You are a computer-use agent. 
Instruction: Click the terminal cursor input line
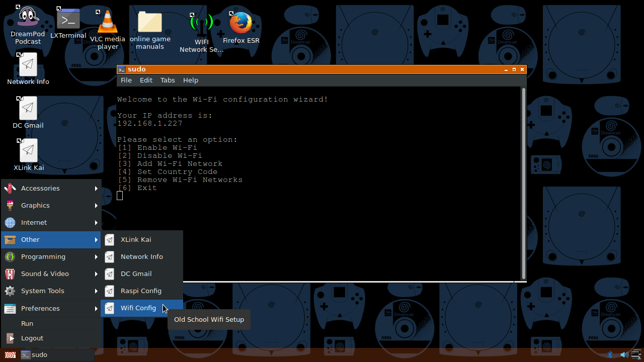point(120,196)
